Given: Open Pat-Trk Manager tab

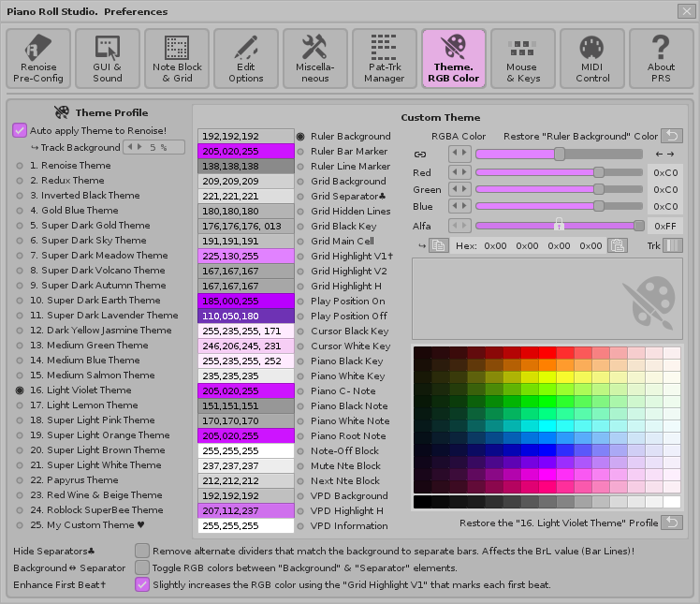Looking at the screenshot, I should point(385,58).
